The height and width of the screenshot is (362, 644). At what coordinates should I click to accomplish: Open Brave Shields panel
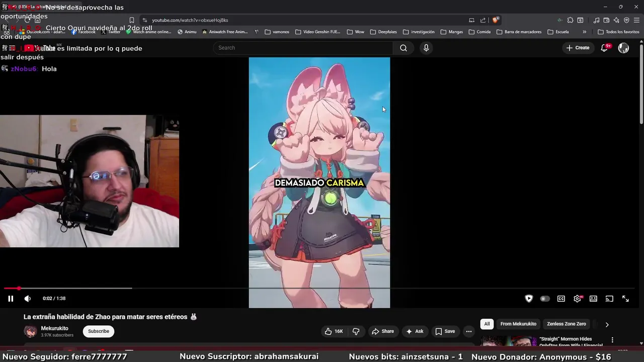(x=496, y=20)
